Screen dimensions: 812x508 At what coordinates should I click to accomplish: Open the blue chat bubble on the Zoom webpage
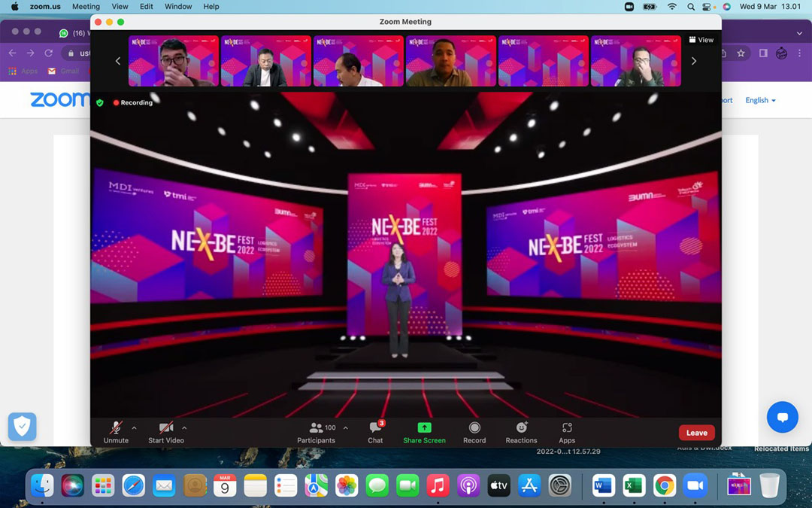[783, 417]
